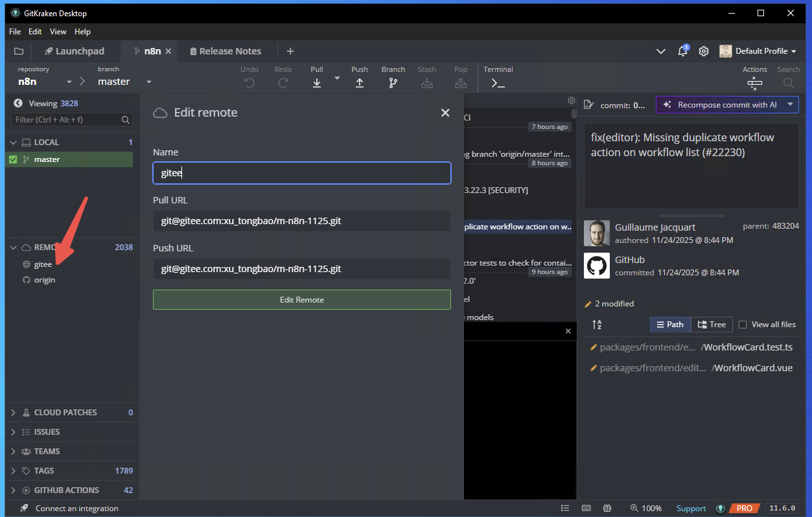Select the origin remote in the sidebar
The height and width of the screenshot is (517, 812).
coord(45,280)
